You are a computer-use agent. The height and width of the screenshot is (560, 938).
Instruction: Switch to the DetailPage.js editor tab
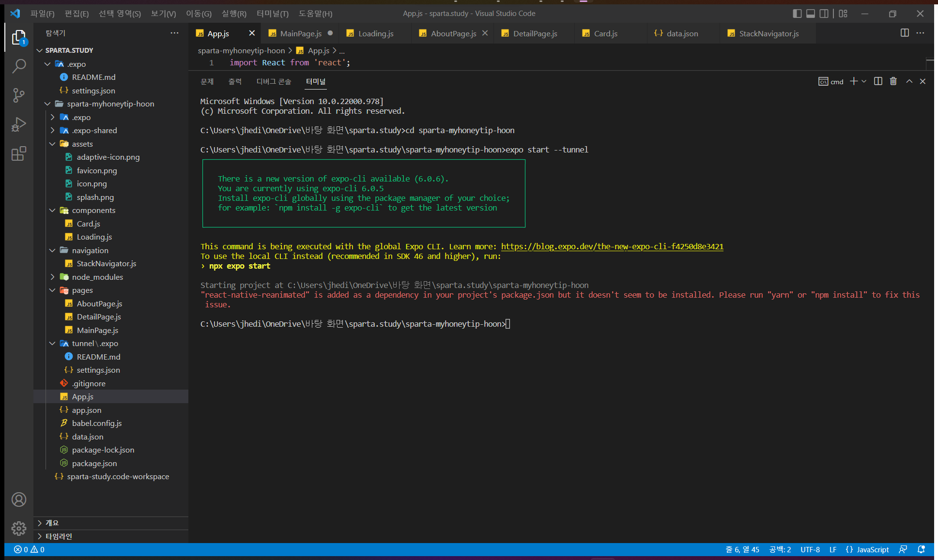pos(535,33)
